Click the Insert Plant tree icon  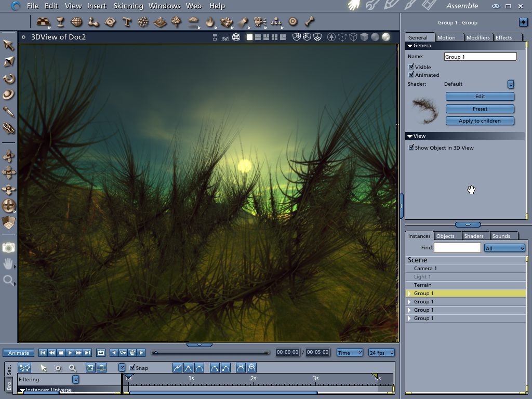177,22
